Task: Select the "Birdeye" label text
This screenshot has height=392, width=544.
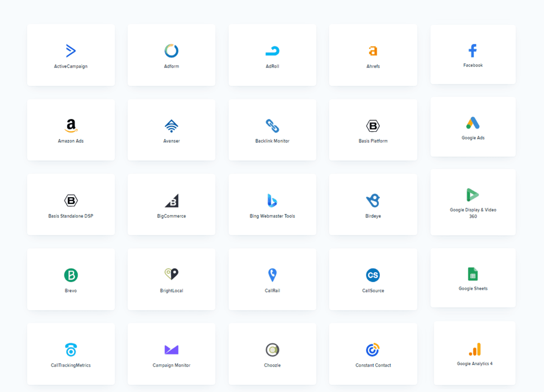Action: click(x=373, y=216)
